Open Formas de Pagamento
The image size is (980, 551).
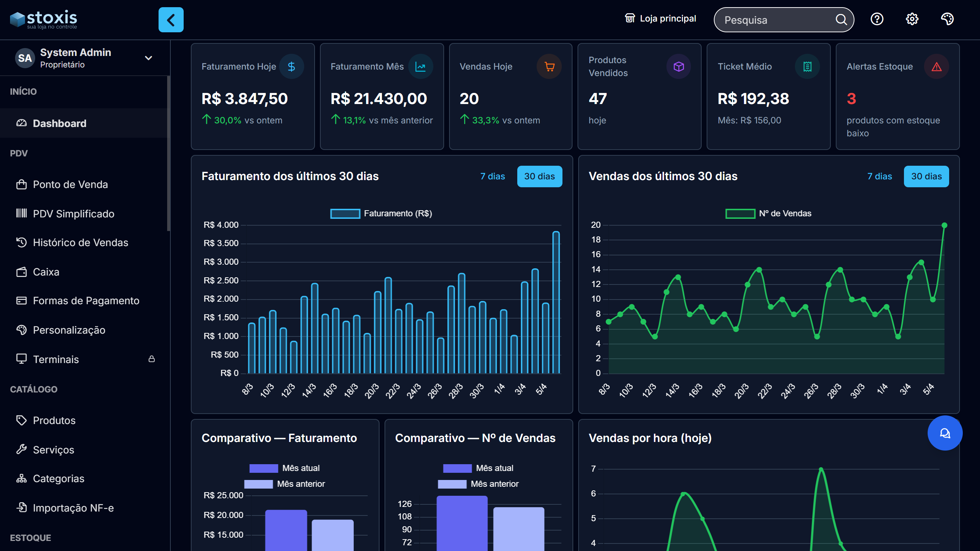(83, 301)
